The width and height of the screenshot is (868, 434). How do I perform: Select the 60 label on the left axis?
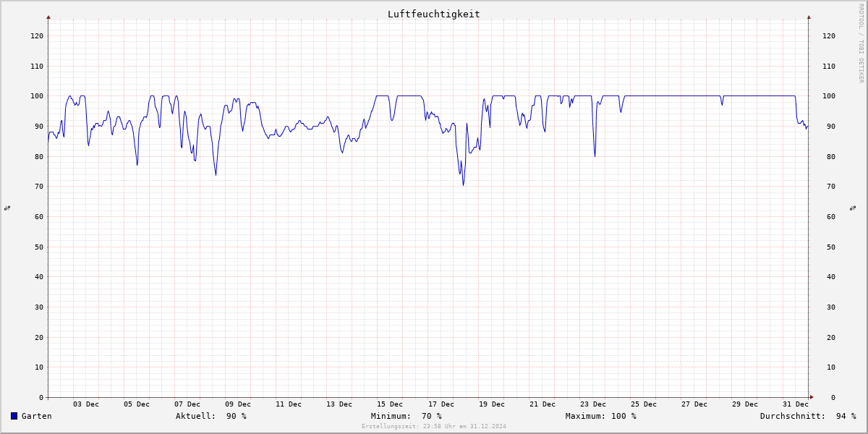(x=39, y=216)
